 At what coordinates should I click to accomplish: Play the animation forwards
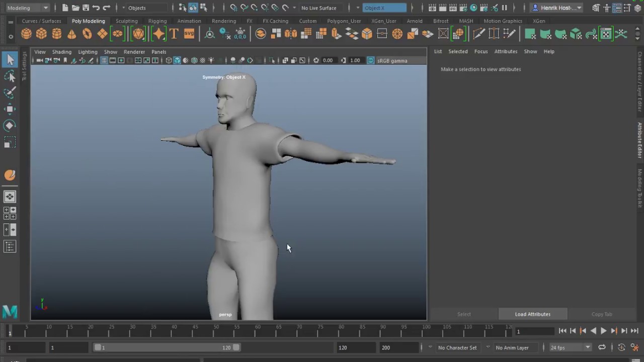click(x=604, y=331)
